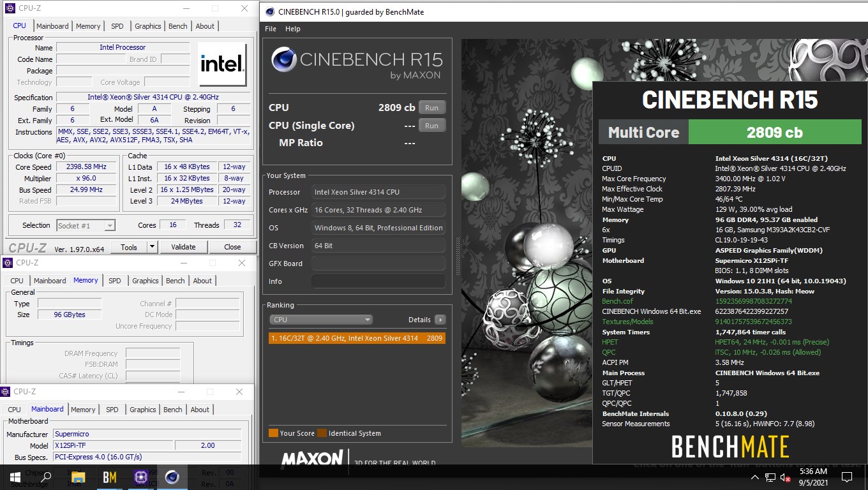Select Mainboard tab in middle CPU-Z window
This screenshot has height=490, width=868.
tap(50, 281)
